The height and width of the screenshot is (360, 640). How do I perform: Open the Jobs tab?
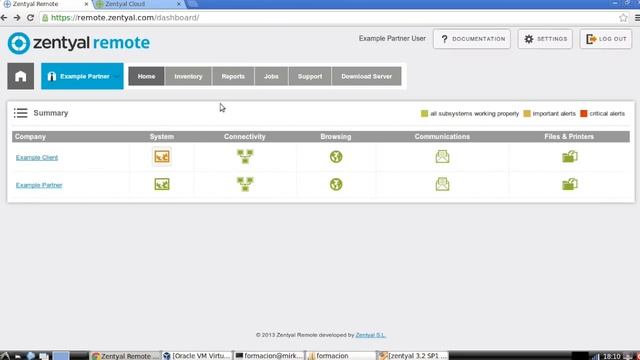[x=271, y=76]
